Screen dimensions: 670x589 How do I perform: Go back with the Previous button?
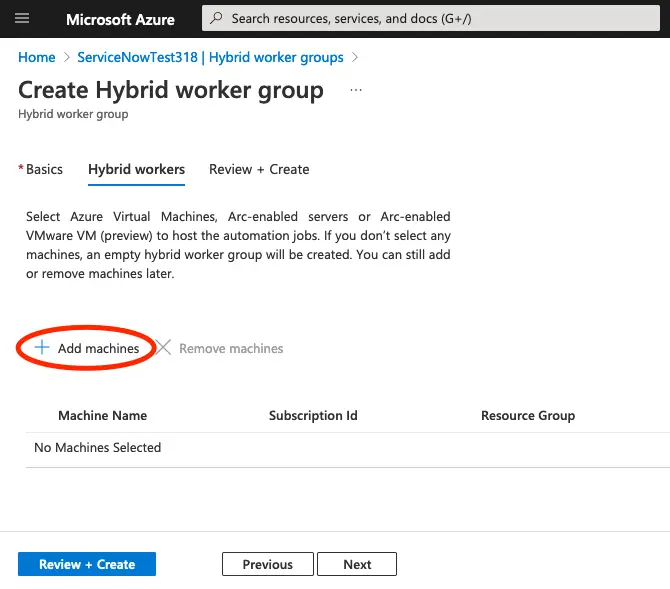click(x=268, y=564)
